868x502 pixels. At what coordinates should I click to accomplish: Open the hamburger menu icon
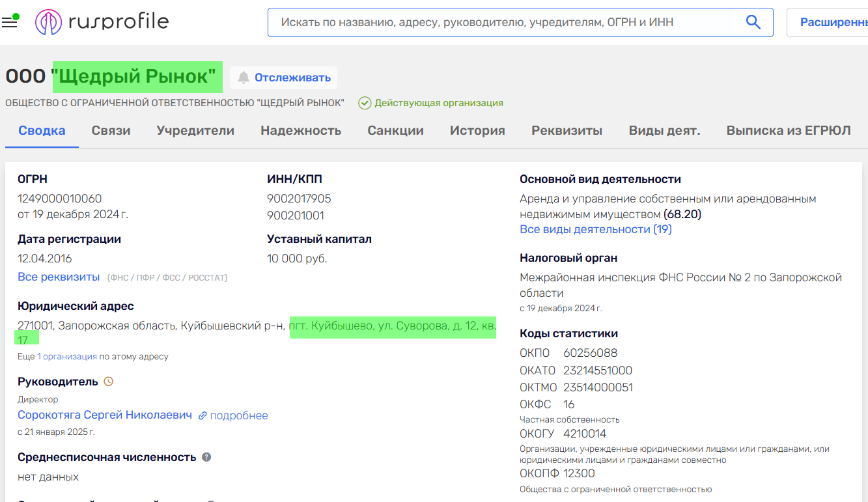9,23
